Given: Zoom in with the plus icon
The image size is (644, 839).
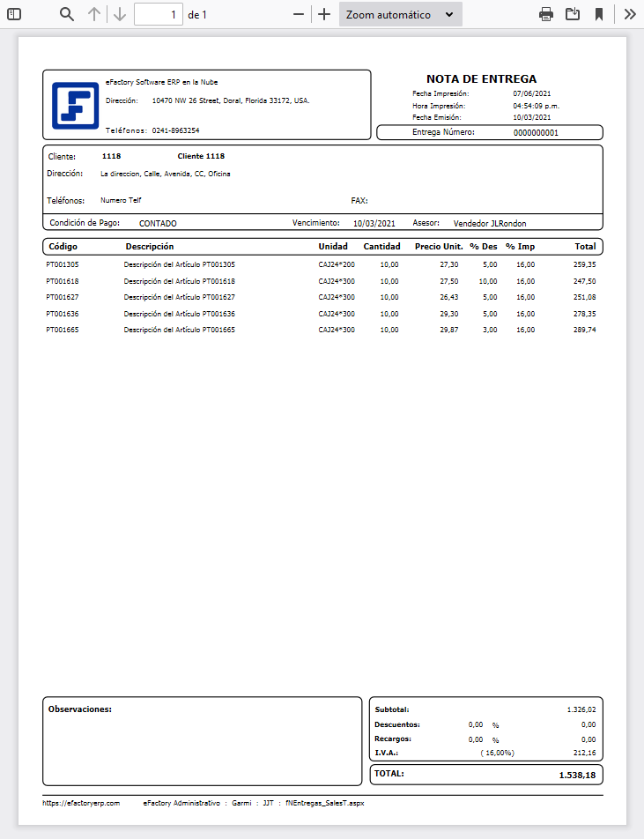Looking at the screenshot, I should [324, 14].
